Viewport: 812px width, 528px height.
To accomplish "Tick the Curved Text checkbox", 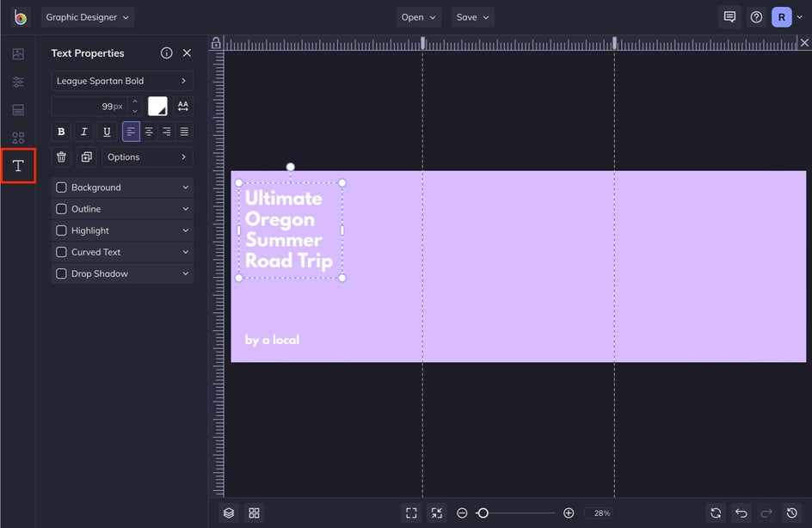I will (x=61, y=252).
